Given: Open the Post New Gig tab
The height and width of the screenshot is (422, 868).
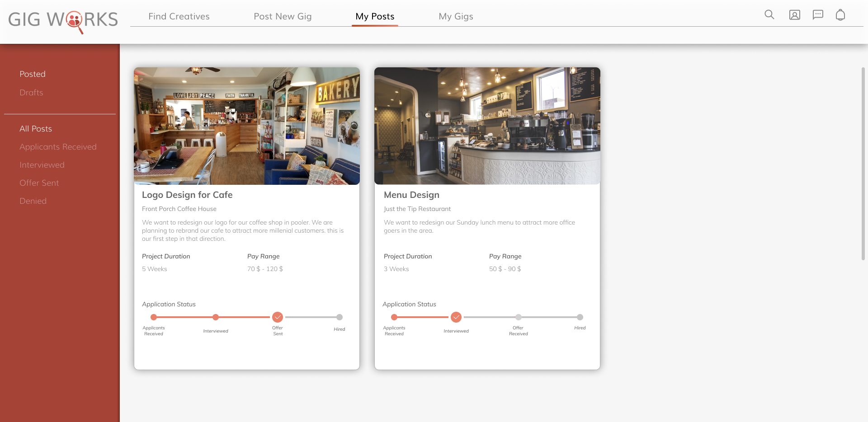Looking at the screenshot, I should (x=283, y=16).
